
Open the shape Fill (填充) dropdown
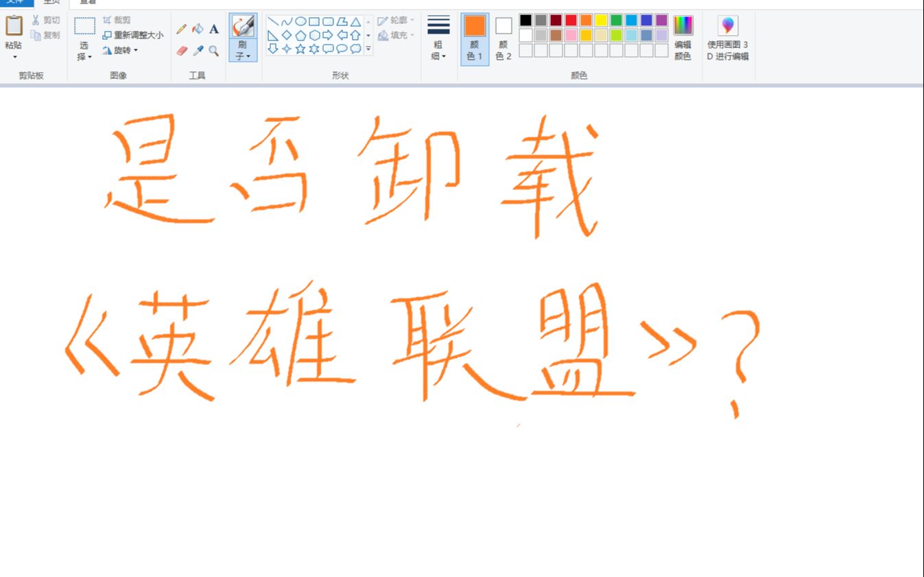click(396, 35)
